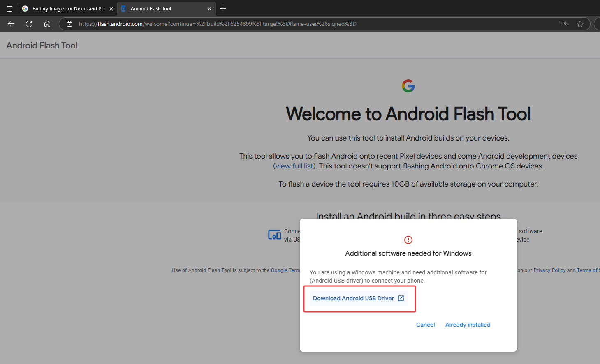The height and width of the screenshot is (364, 600).
Task: Click Download Android USB Driver button
Action: pyautogui.click(x=359, y=298)
